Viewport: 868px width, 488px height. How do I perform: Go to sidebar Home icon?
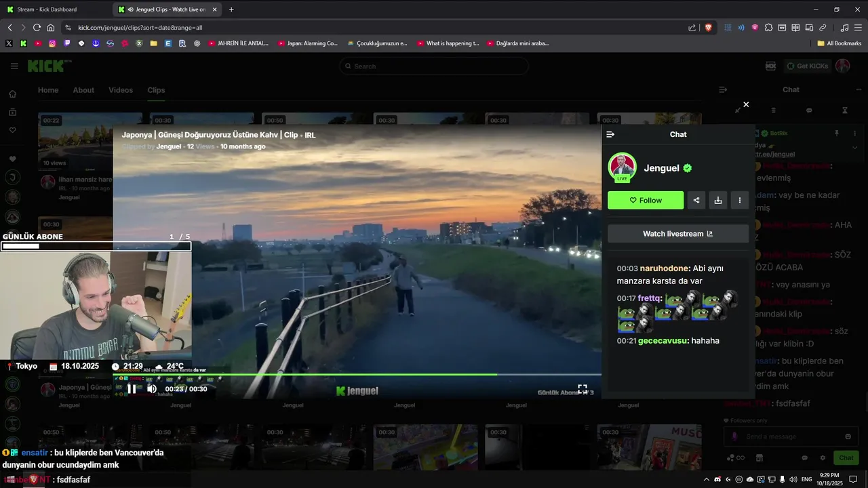coord(12,94)
